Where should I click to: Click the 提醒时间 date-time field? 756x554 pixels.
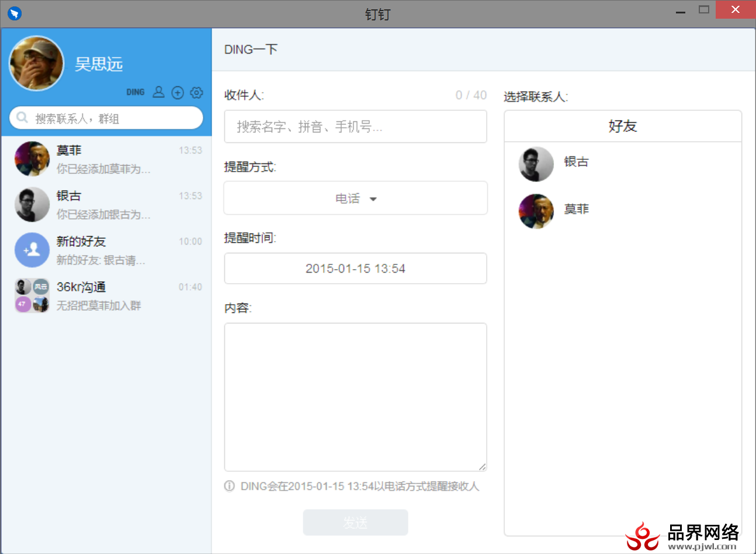tap(355, 269)
